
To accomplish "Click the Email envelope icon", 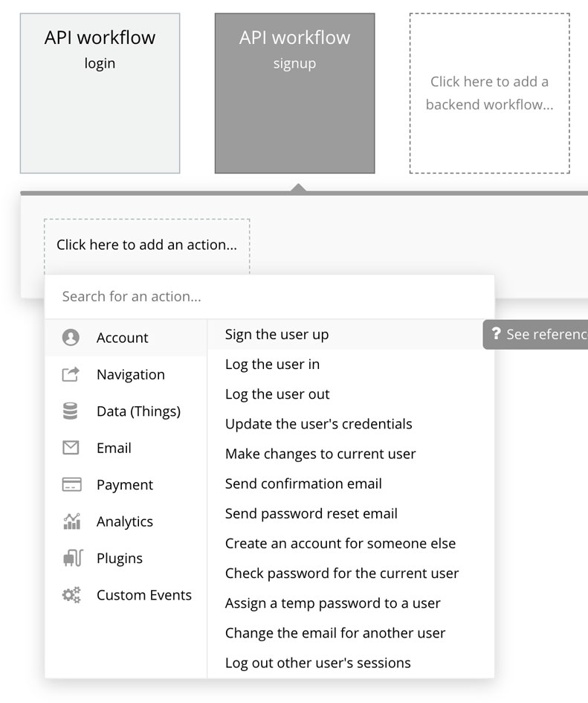I will pos(71,448).
